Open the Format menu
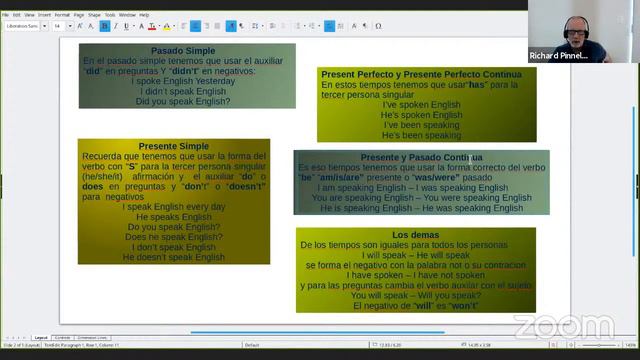 tap(62, 15)
